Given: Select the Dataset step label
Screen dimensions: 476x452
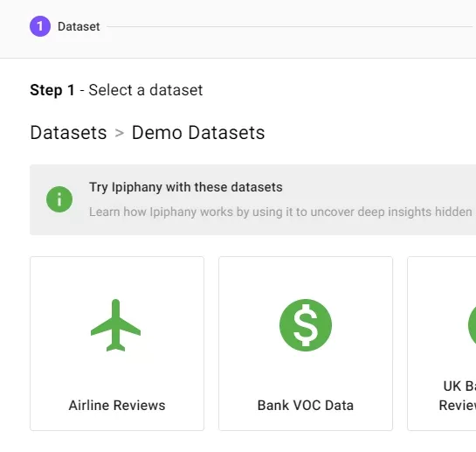Looking at the screenshot, I should click(79, 27).
